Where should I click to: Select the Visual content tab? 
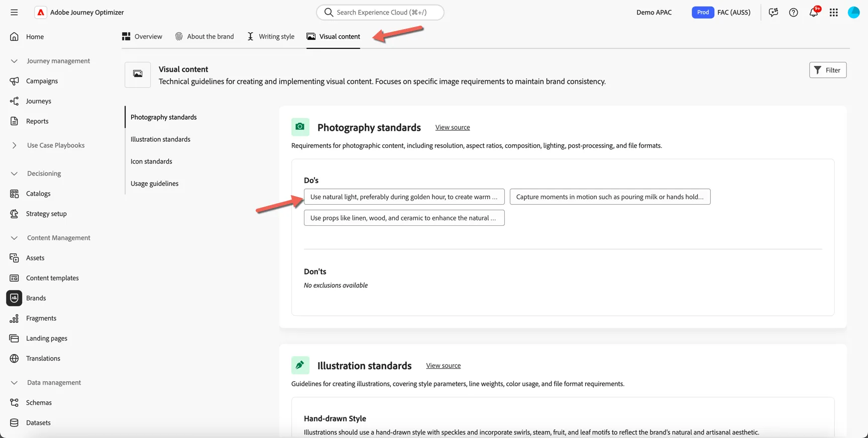[334, 36]
